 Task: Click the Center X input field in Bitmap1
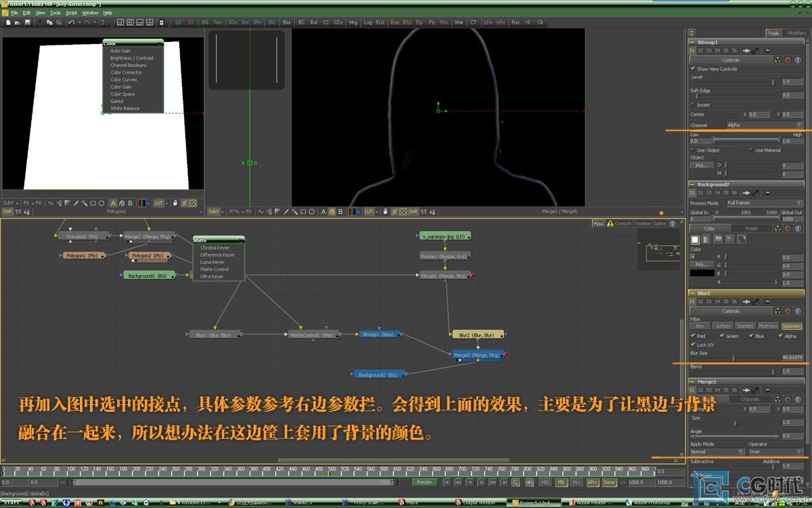759,114
